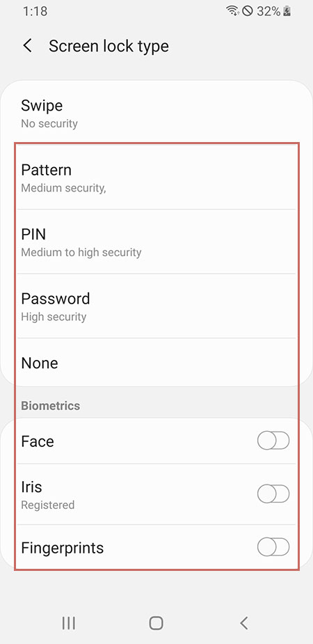313x644 pixels.
Task: Tap the Wi-Fi status icon
Action: point(232,11)
